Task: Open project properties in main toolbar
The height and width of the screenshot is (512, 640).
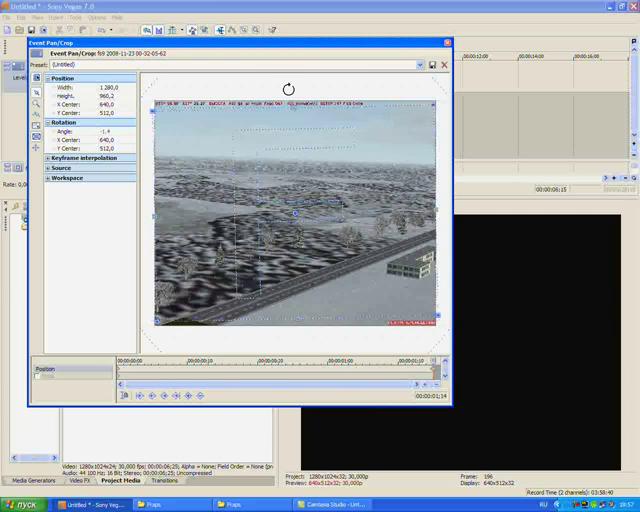Action: 43,30
